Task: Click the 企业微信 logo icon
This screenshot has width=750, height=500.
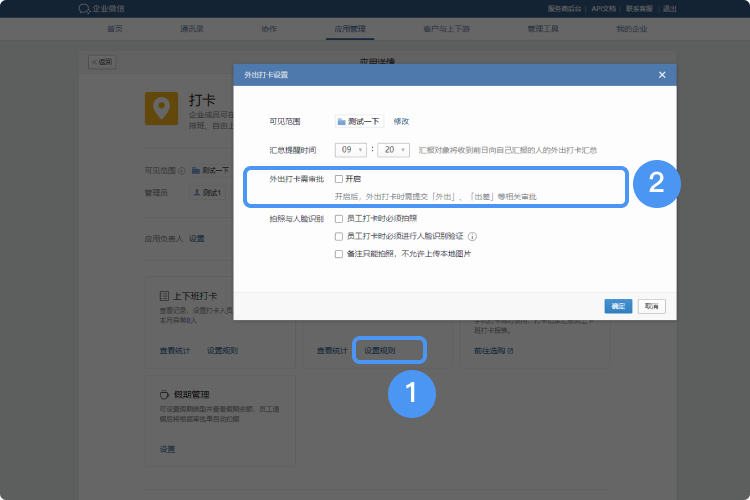Action: click(x=84, y=9)
